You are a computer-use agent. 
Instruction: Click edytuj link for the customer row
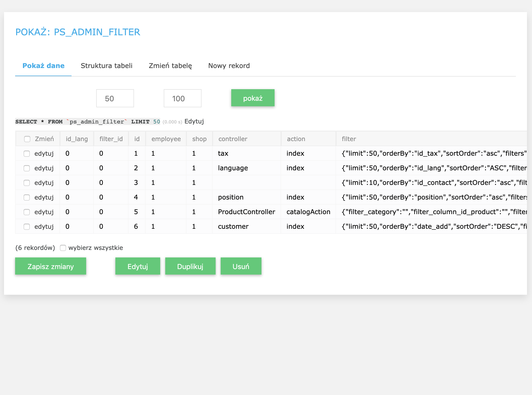tap(44, 226)
